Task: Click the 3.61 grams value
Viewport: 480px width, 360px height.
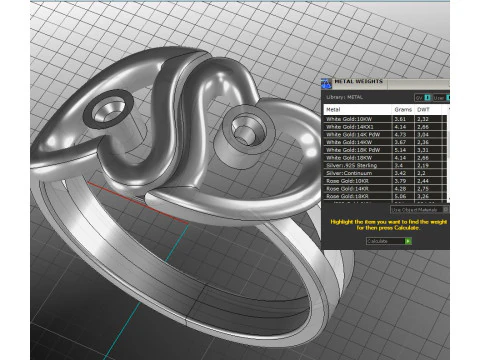Action: pos(400,119)
